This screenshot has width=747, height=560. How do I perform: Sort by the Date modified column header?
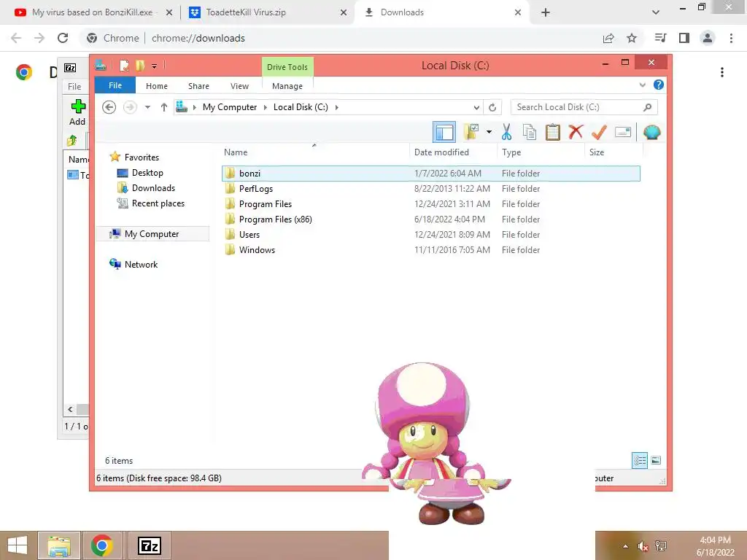tap(441, 152)
